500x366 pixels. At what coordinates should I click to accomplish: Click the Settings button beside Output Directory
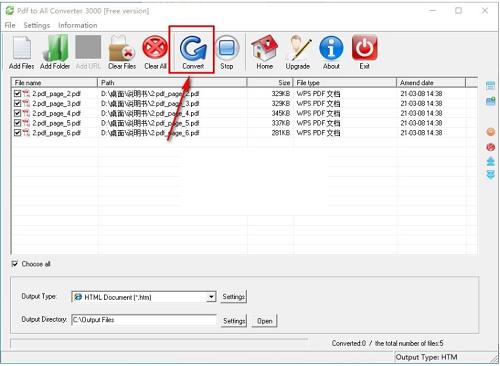(234, 321)
